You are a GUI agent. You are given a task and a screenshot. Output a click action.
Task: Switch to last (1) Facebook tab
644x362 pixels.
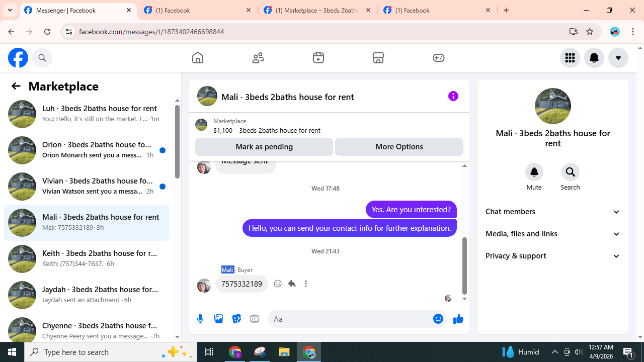coord(438,10)
